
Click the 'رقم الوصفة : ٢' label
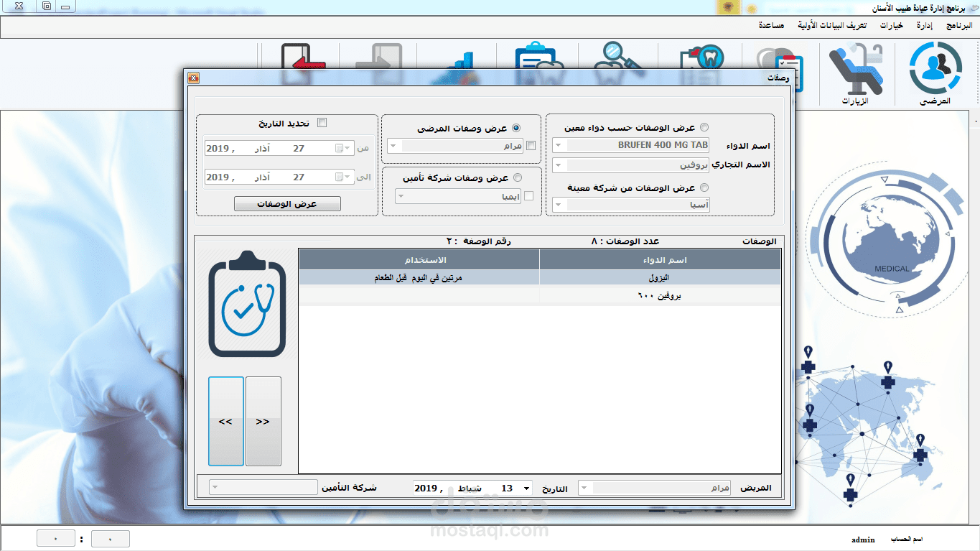(479, 241)
